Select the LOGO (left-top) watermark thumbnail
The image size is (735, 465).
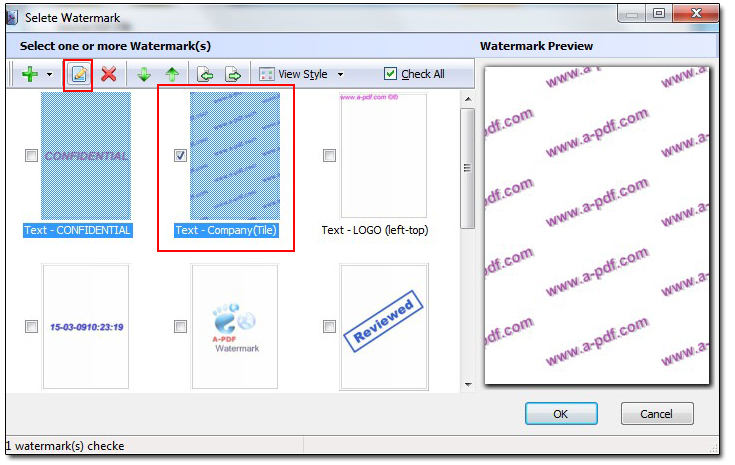[x=384, y=156]
